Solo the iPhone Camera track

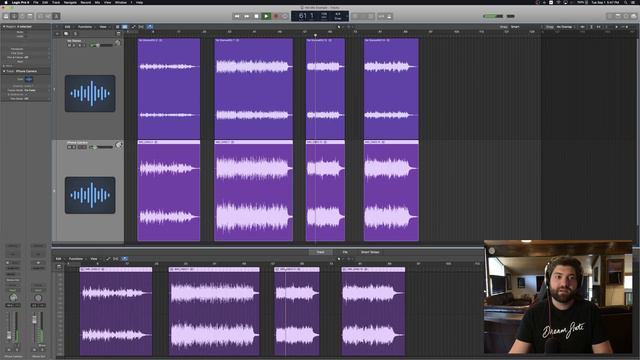click(74, 147)
